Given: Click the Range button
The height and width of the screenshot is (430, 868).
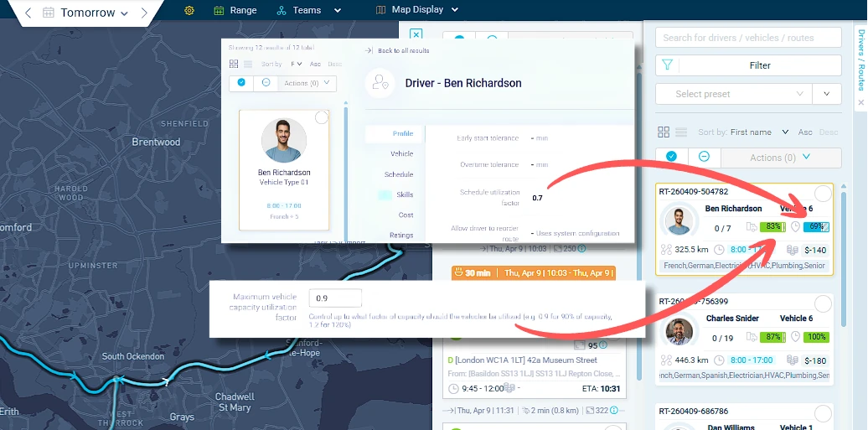Looking at the screenshot, I should (235, 10).
